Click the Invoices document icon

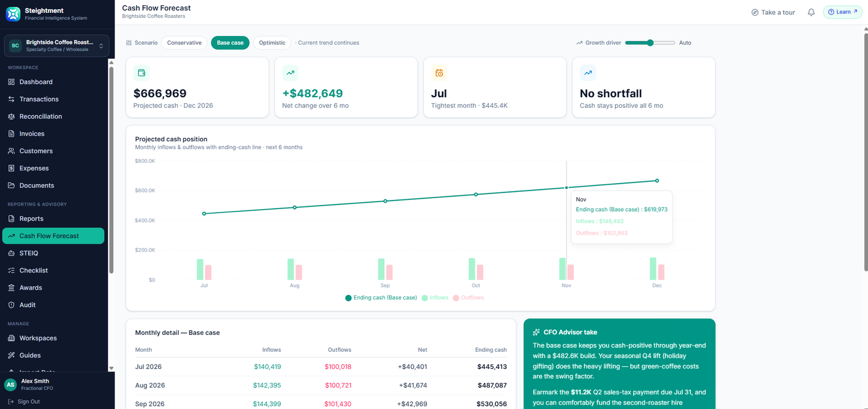coord(11,134)
